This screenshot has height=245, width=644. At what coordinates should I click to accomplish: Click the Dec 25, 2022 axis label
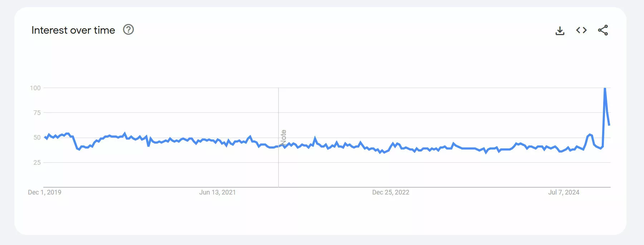click(x=391, y=192)
